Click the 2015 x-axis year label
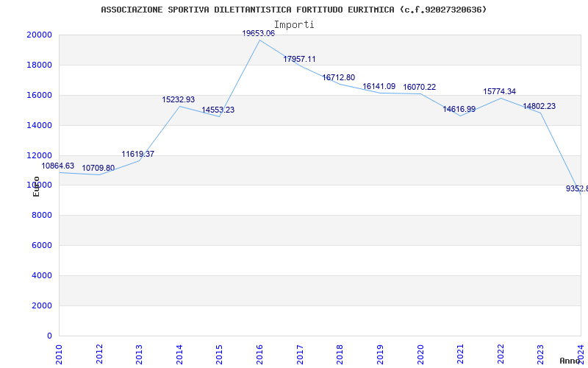588x368 pixels. [219, 354]
